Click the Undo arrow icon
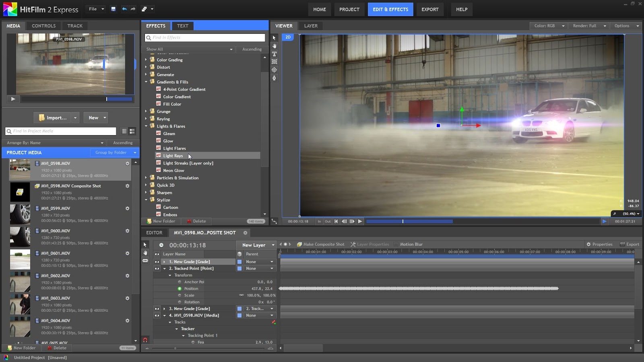Screen dimensions: 644x362 (124, 9)
